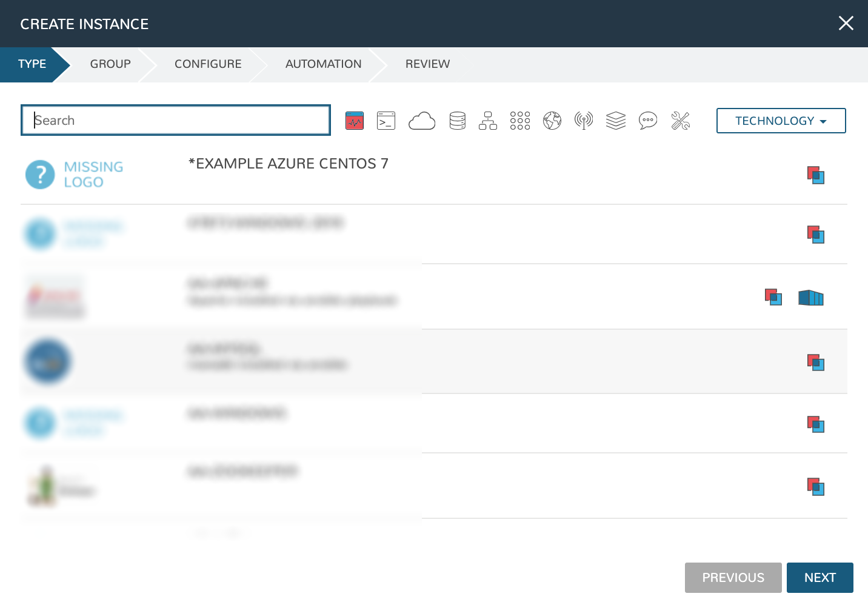The height and width of the screenshot is (605, 868).
Task: Select the red monitoring window category filter icon
Action: point(355,121)
